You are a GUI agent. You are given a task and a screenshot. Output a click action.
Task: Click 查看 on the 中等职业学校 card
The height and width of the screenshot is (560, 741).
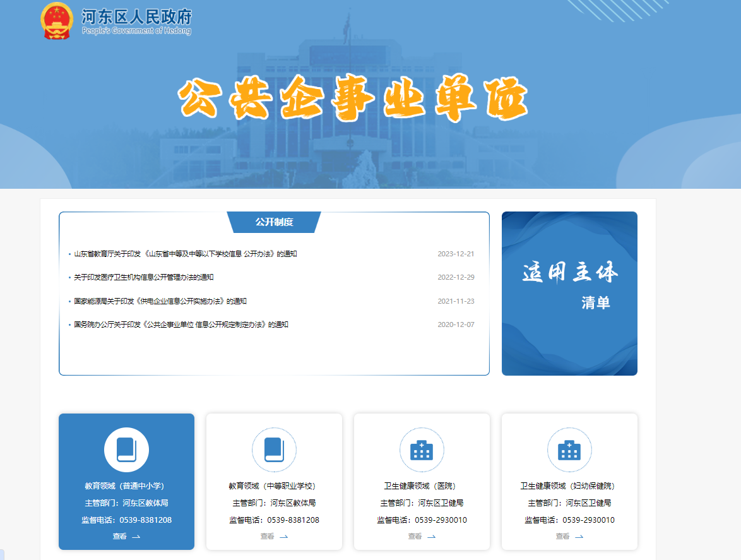[268, 537]
